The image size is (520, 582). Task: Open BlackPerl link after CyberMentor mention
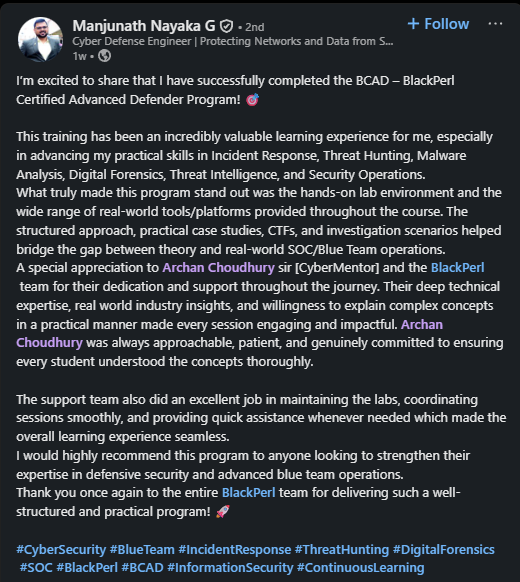pyautogui.click(x=457, y=268)
